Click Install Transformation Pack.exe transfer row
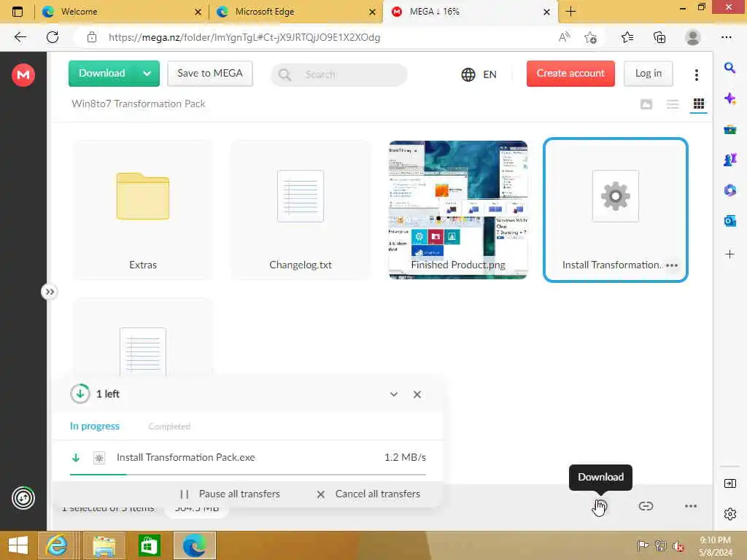This screenshot has height=560, width=747. 248,458
